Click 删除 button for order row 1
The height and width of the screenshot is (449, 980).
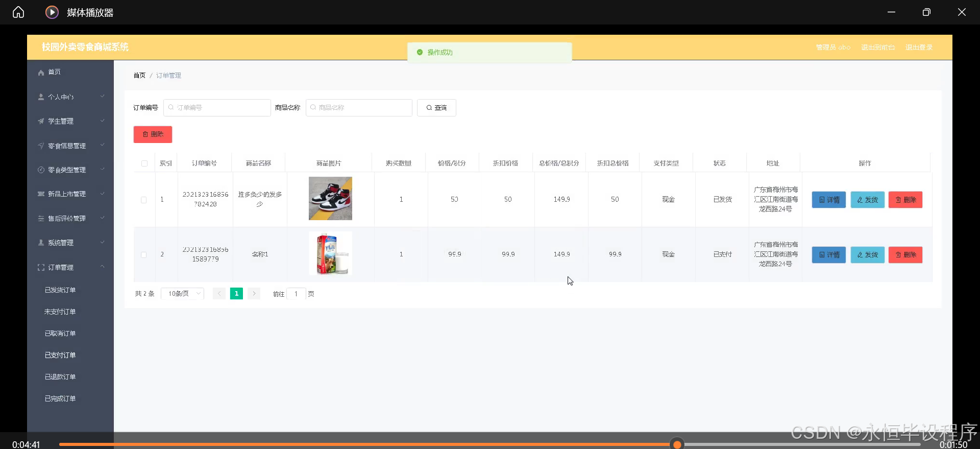point(905,200)
